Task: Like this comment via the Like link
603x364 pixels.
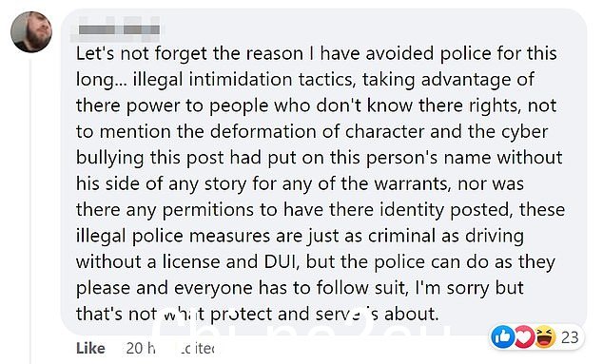Action: click(90, 348)
